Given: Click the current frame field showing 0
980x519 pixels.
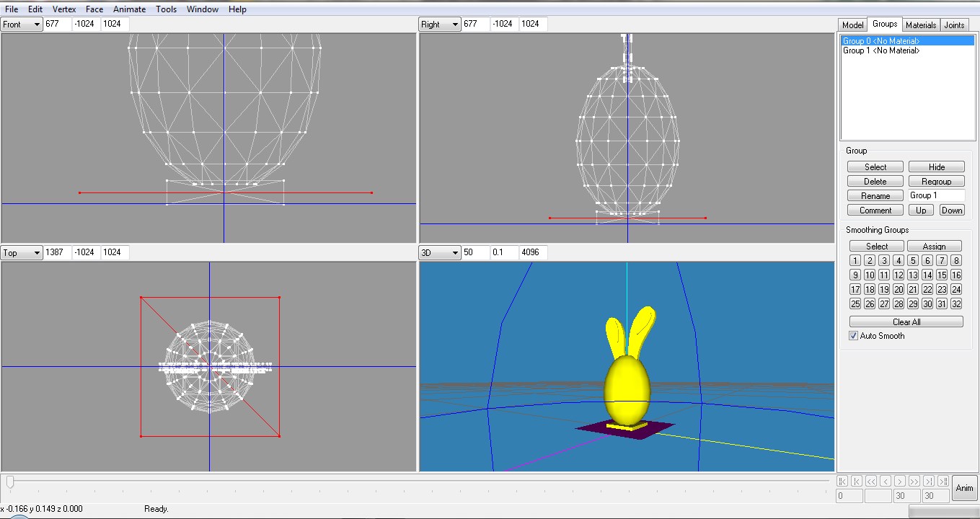Looking at the screenshot, I should (849, 496).
